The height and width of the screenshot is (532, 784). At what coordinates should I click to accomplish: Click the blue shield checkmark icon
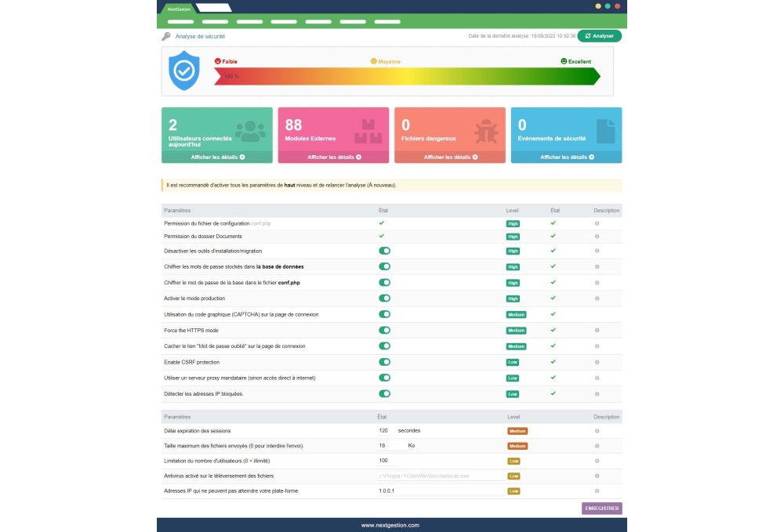point(184,71)
